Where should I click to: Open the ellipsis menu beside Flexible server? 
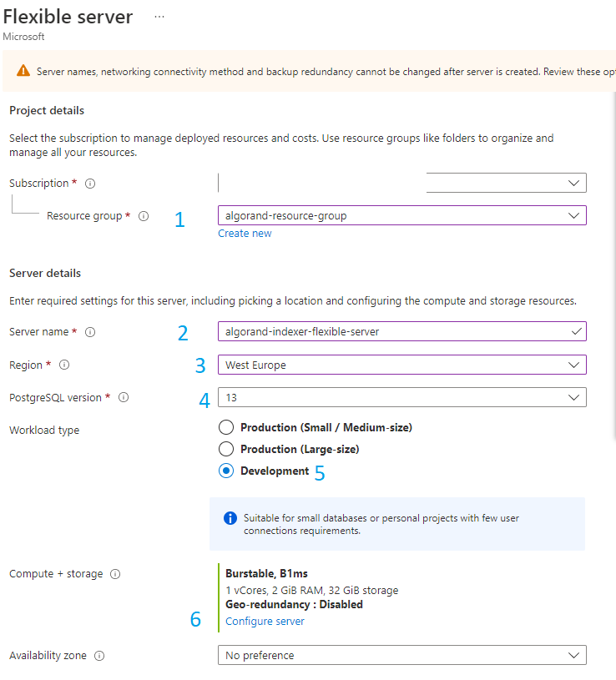tap(159, 17)
